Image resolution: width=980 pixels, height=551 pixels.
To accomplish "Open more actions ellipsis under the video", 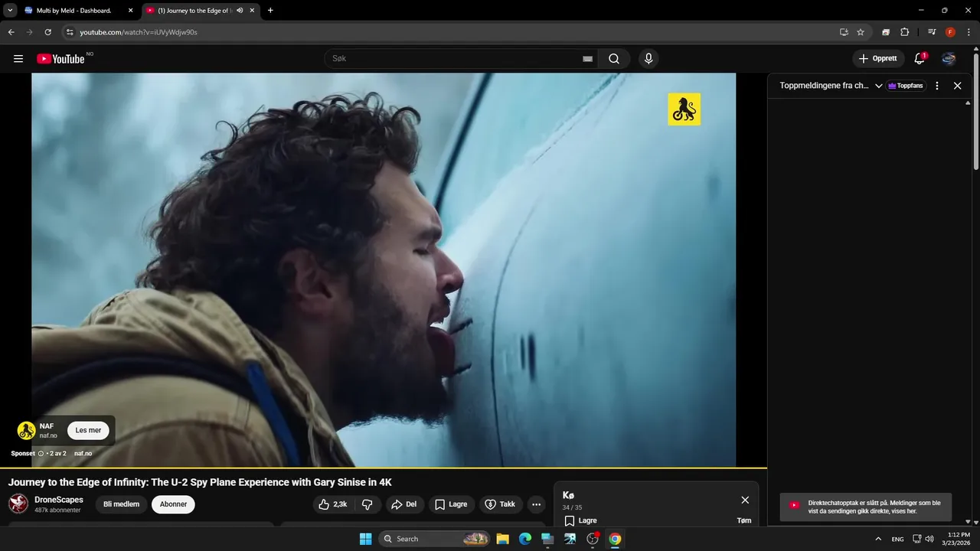I will [x=536, y=504].
